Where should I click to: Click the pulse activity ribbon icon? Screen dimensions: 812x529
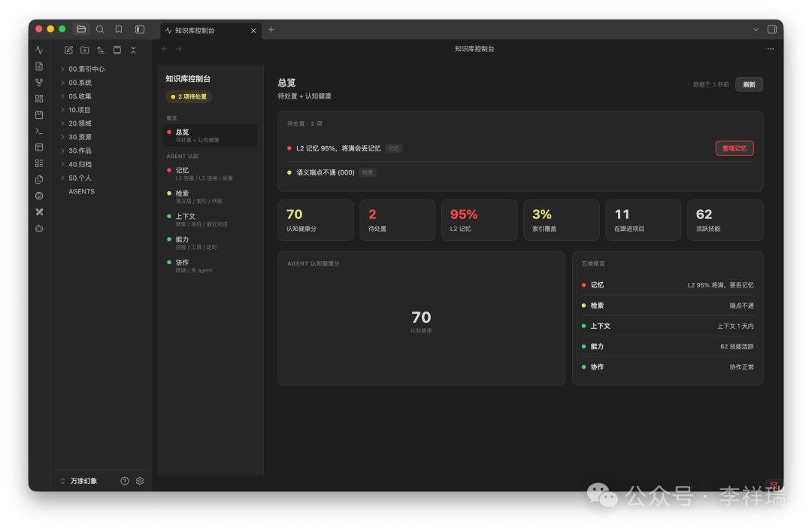click(x=39, y=50)
